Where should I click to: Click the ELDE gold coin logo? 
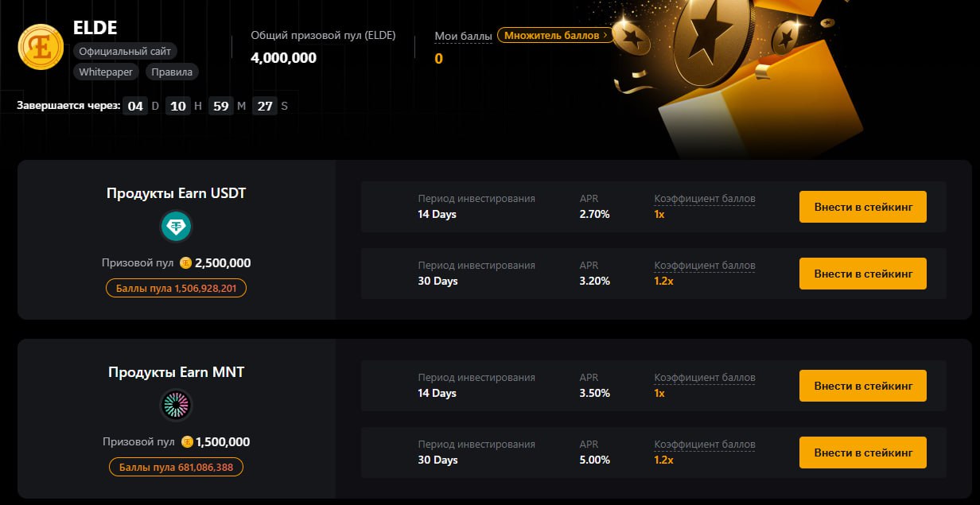(x=41, y=47)
